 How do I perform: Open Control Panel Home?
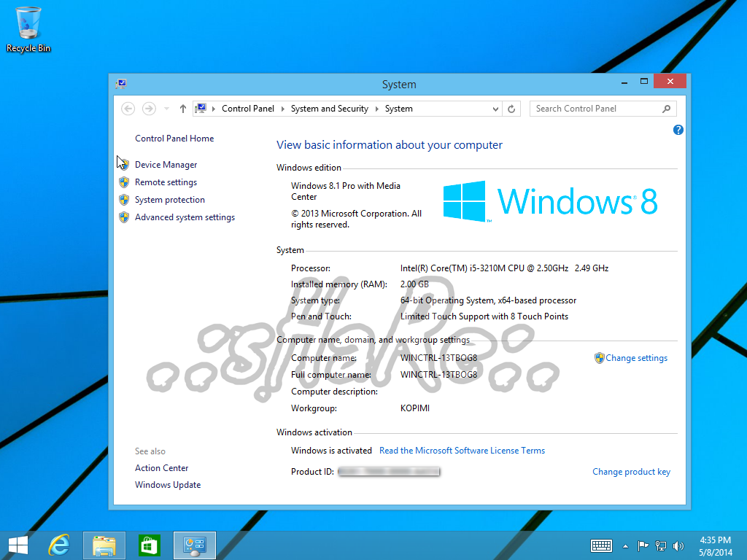coord(174,138)
